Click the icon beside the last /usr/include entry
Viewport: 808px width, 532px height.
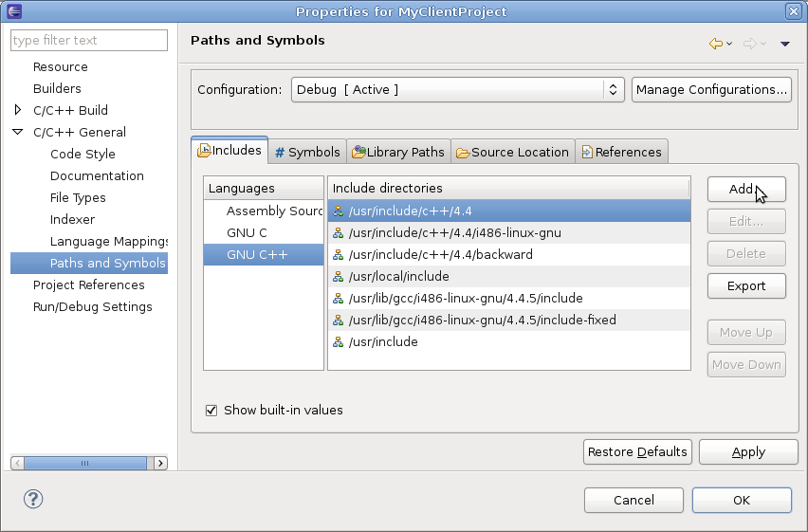tap(338, 341)
